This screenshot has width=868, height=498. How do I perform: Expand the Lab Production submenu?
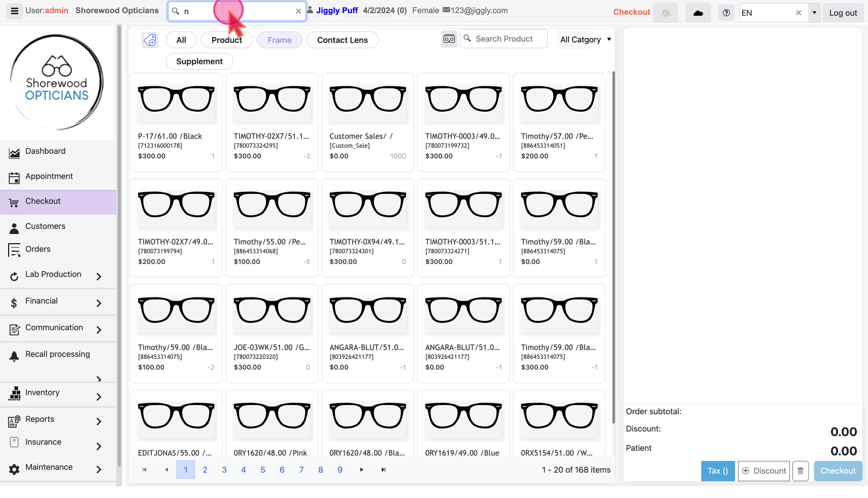[99, 276]
